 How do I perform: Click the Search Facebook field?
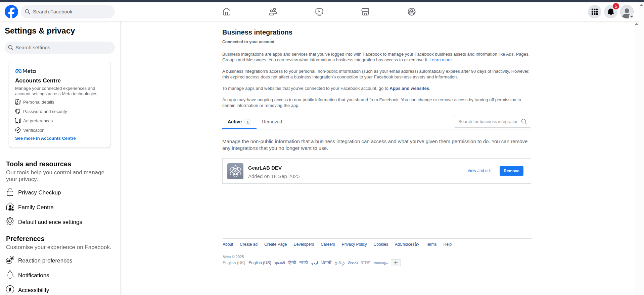(x=68, y=12)
